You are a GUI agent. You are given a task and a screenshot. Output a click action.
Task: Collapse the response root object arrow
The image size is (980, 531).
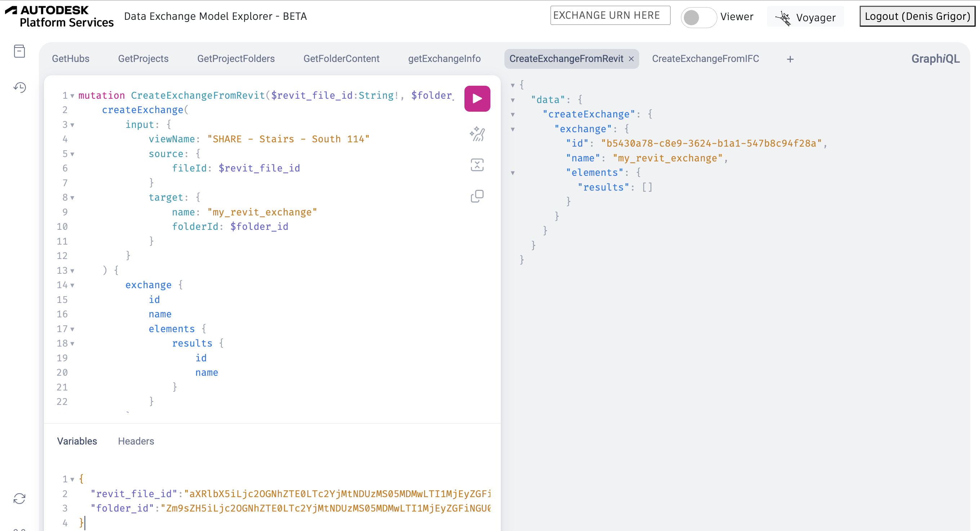[513, 85]
